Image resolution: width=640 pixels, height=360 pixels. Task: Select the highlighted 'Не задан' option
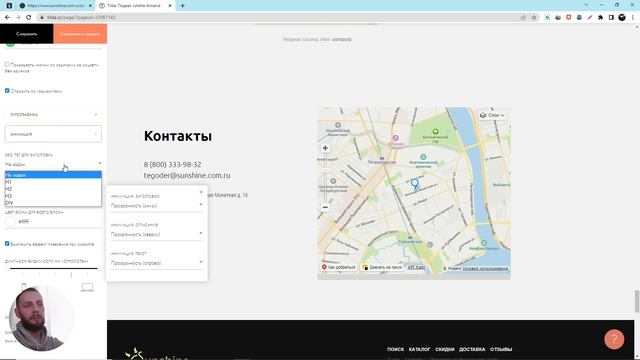[x=53, y=175]
